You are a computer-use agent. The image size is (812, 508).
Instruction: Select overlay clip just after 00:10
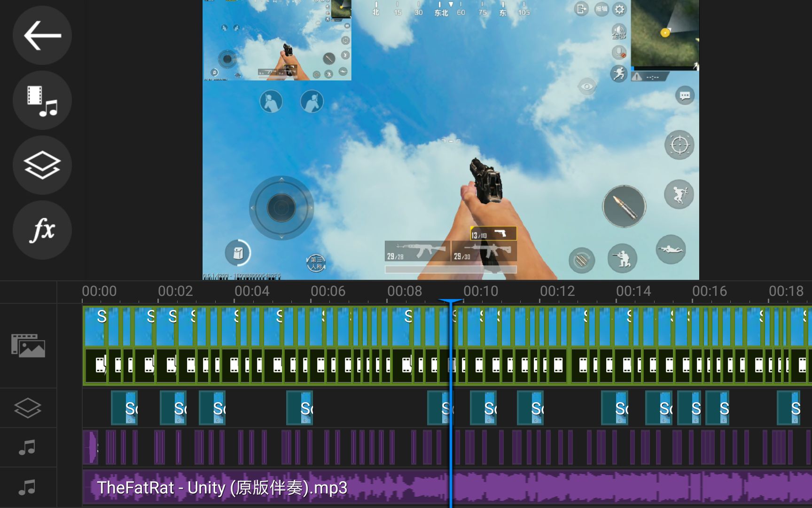pyautogui.click(x=483, y=408)
